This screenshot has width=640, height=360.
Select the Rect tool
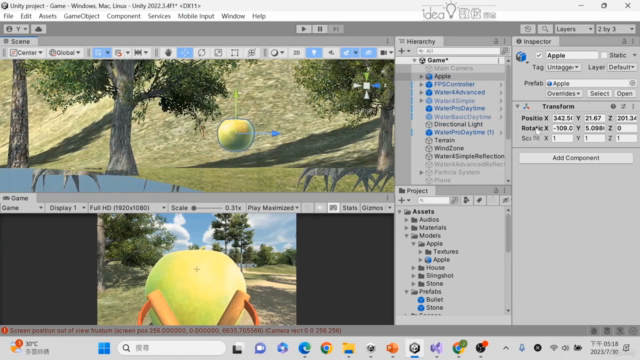235,53
